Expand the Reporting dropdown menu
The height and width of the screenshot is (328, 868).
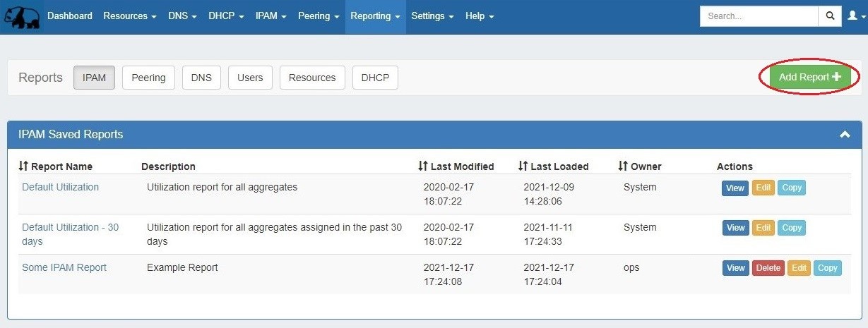[375, 16]
